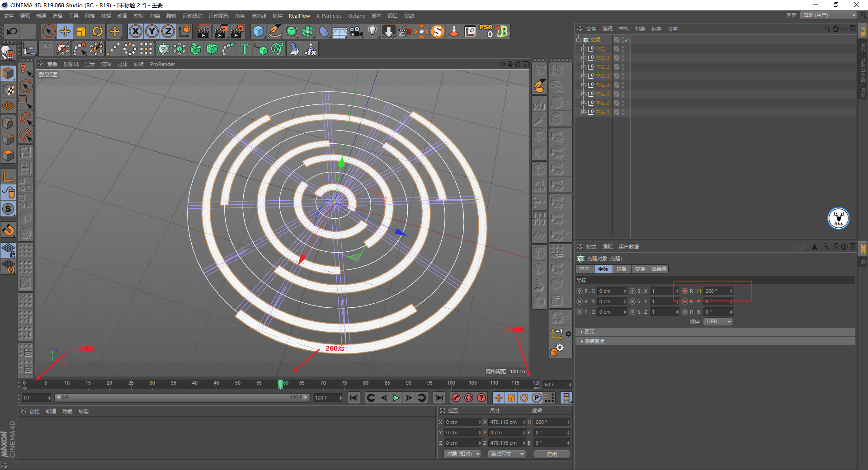
Task: Click the timeline range 0 F–120 F bar
Action: point(182,398)
